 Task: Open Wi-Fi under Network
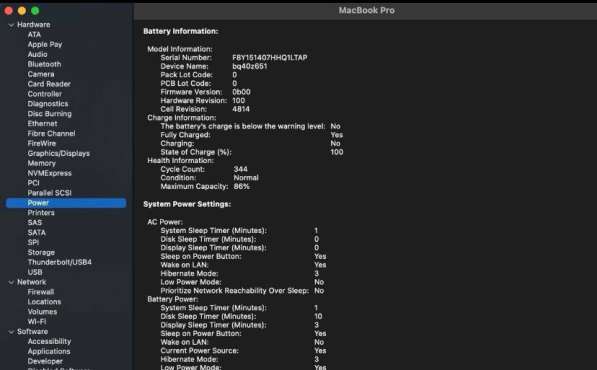37,322
